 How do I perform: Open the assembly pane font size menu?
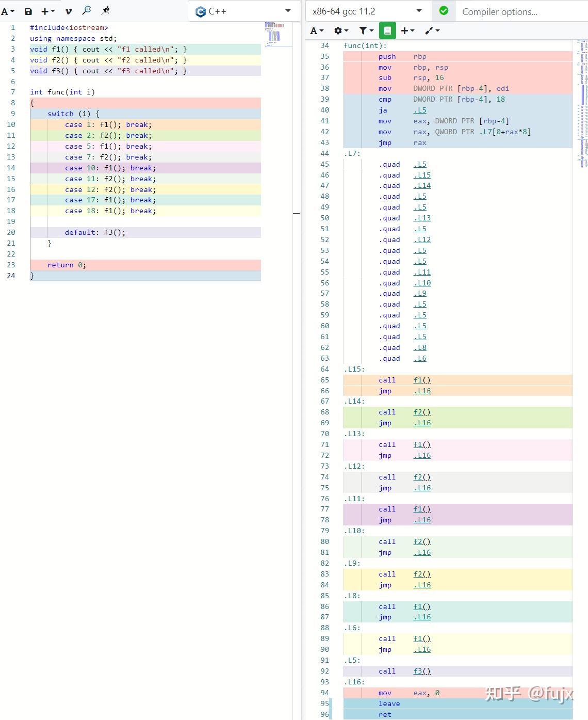[x=316, y=30]
